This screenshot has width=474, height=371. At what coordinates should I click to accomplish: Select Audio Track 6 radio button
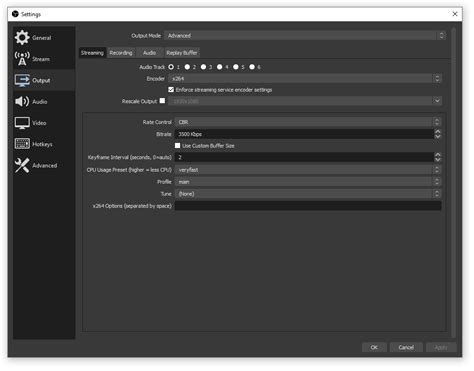[x=252, y=67]
